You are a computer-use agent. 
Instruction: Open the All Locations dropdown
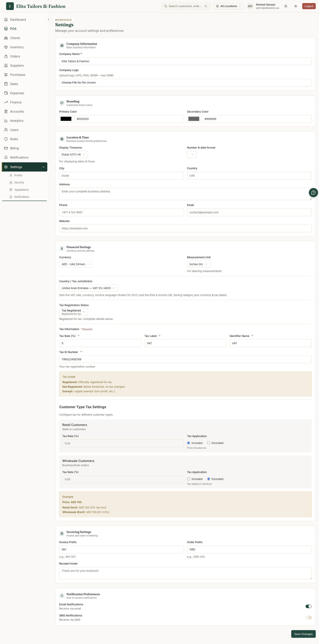[228, 6]
